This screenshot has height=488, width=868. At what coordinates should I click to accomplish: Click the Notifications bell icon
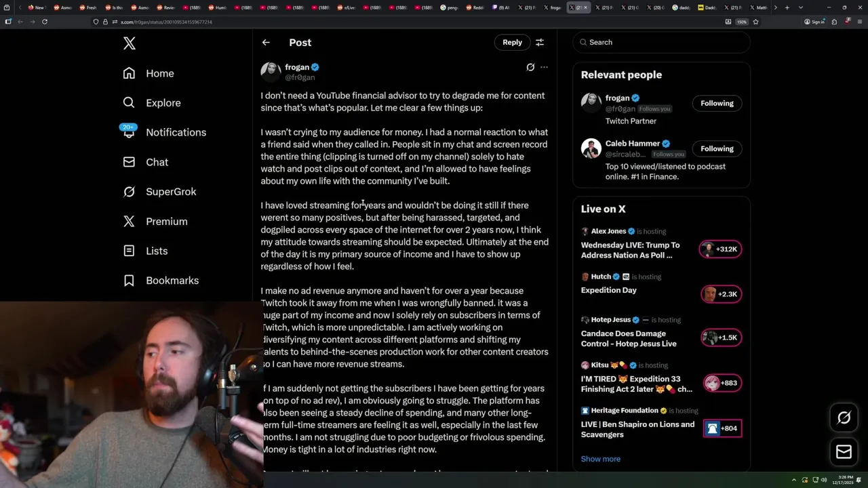[129, 133]
